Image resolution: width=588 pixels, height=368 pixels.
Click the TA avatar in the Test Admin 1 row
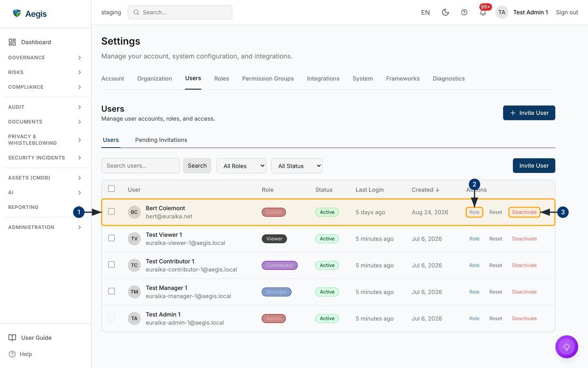point(134,319)
